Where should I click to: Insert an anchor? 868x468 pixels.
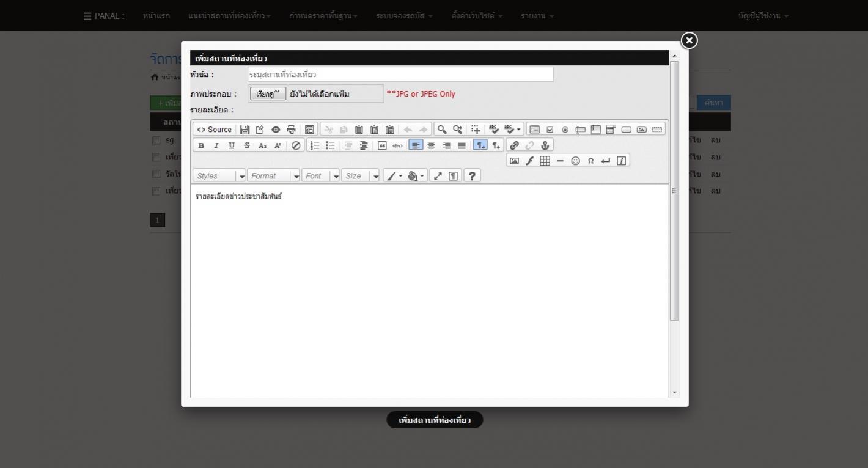pyautogui.click(x=545, y=145)
